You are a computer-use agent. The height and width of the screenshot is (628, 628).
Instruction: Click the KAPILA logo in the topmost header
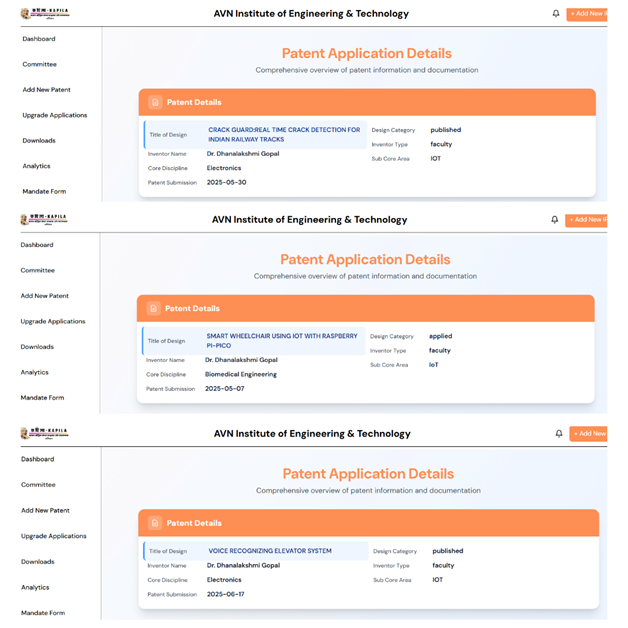tap(44, 13)
